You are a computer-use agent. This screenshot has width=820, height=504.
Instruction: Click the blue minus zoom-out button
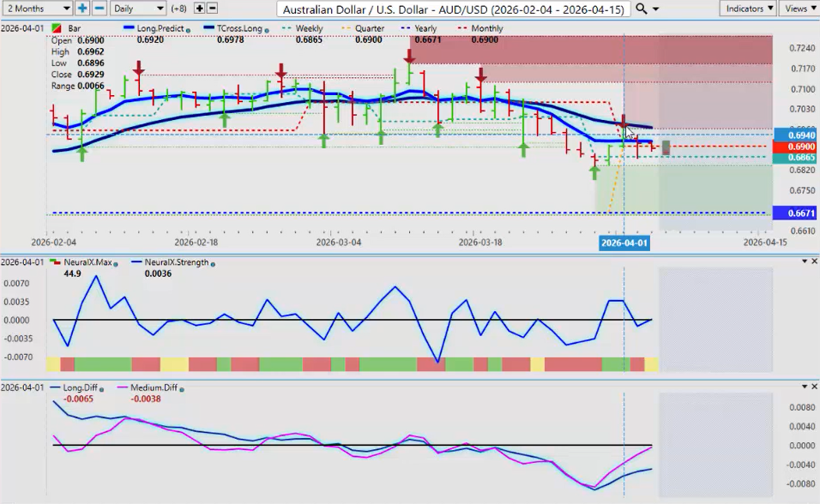(x=99, y=8)
